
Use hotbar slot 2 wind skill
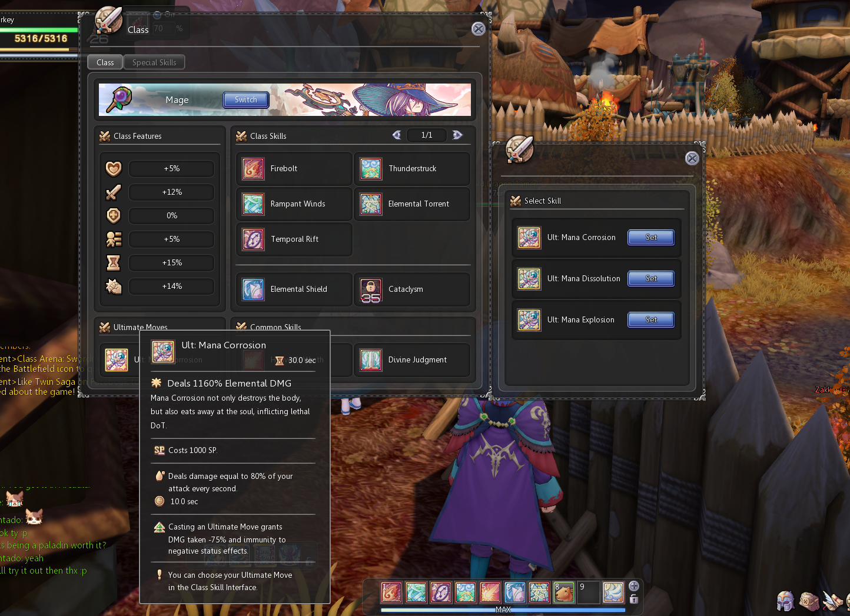(416, 592)
